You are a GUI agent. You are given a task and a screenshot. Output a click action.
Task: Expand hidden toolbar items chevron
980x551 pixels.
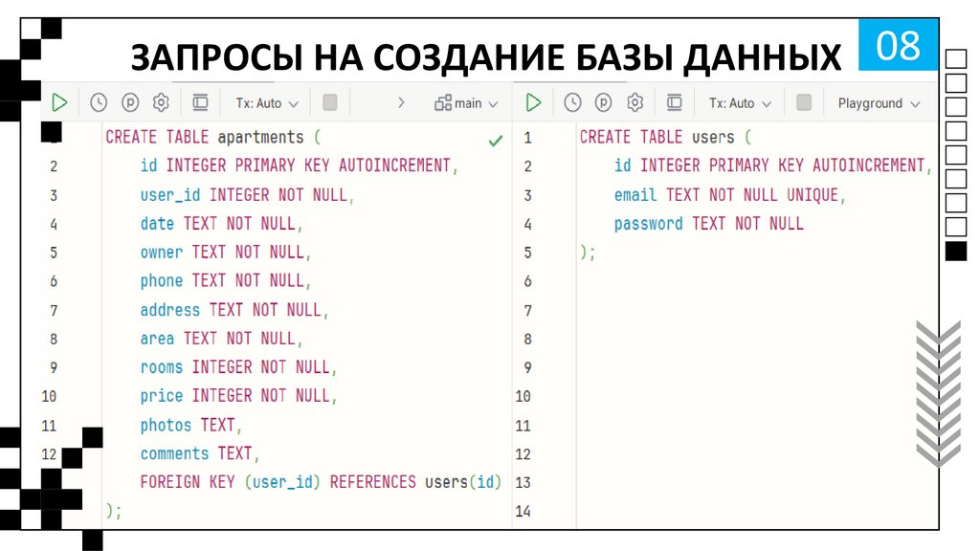pyautogui.click(x=401, y=102)
